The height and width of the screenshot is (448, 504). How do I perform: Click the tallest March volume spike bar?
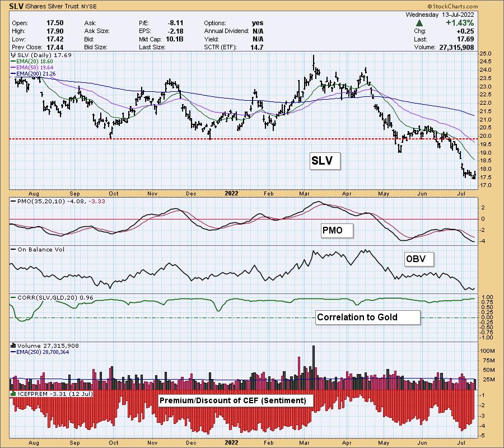point(314,368)
